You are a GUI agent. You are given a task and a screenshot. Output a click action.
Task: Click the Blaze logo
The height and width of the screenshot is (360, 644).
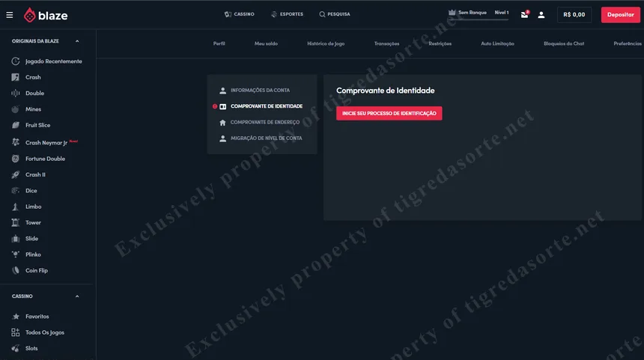[46, 15]
